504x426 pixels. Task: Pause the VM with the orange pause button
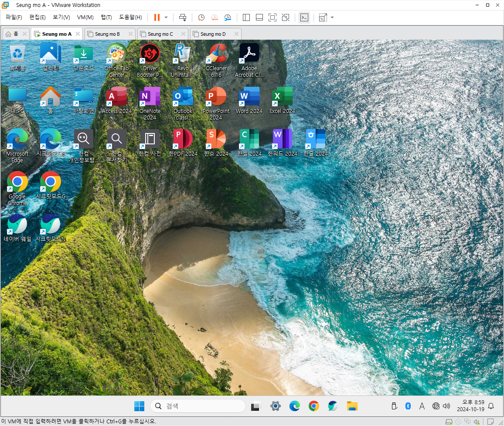(x=157, y=17)
